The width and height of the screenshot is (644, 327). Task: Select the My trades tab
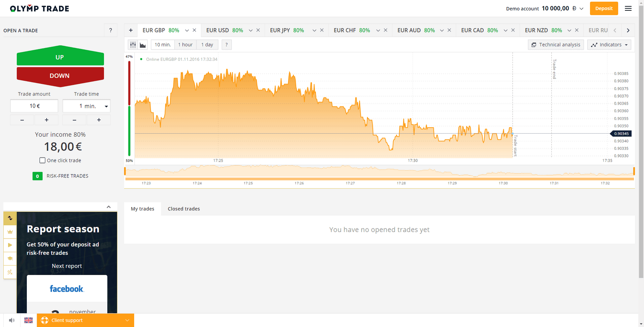click(143, 209)
